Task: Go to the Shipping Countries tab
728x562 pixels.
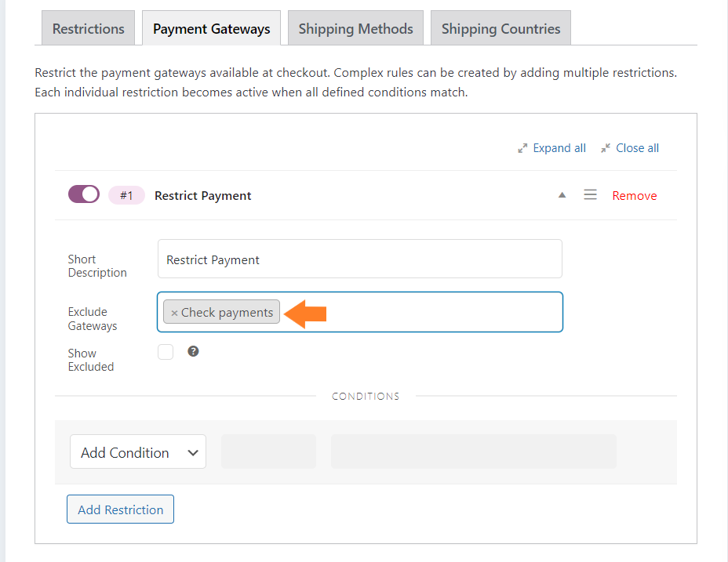Action: coord(501,28)
